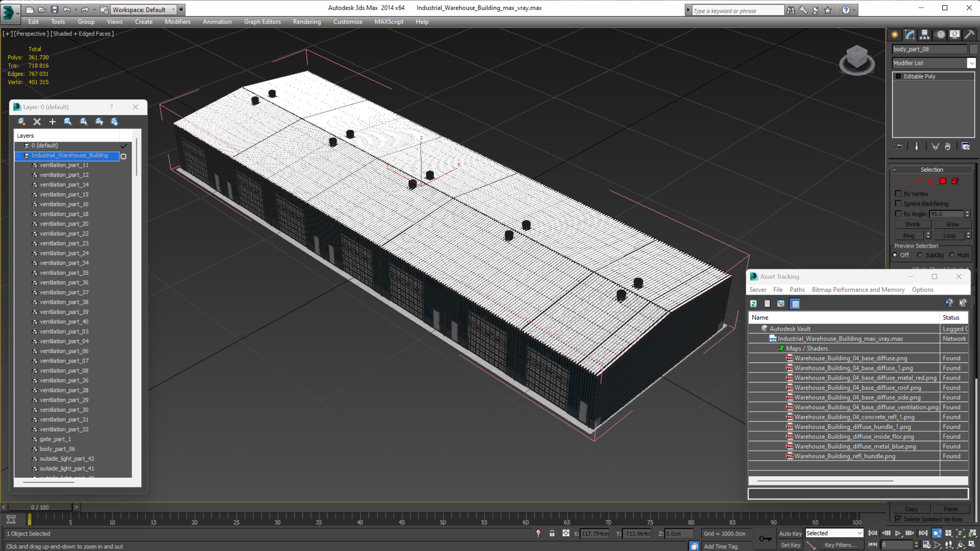Select Edge sub-object level icon
This screenshot has width=980, height=551.
[919, 181]
